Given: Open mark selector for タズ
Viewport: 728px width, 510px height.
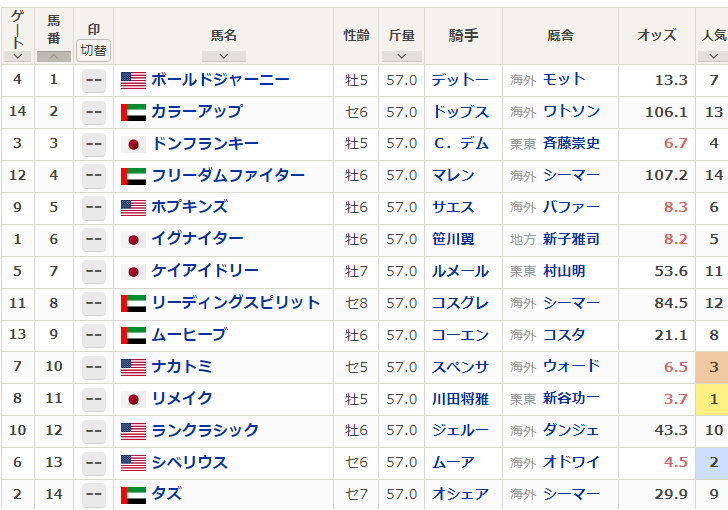Looking at the screenshot, I should tap(94, 495).
